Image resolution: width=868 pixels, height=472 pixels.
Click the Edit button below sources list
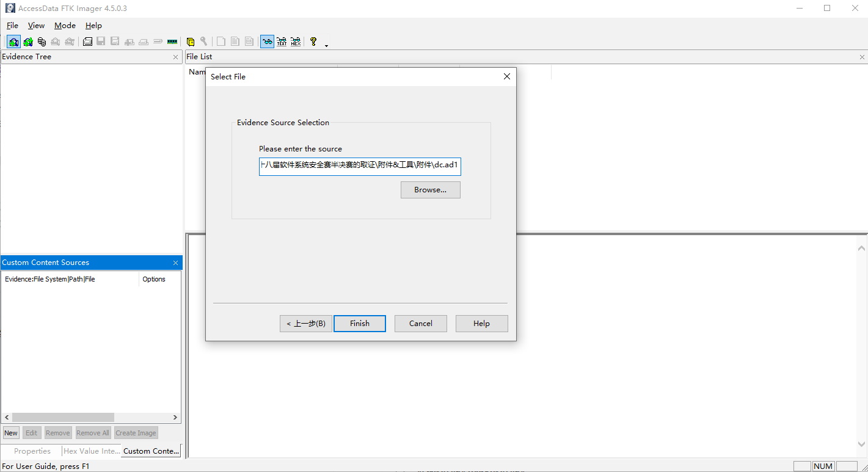pos(32,433)
